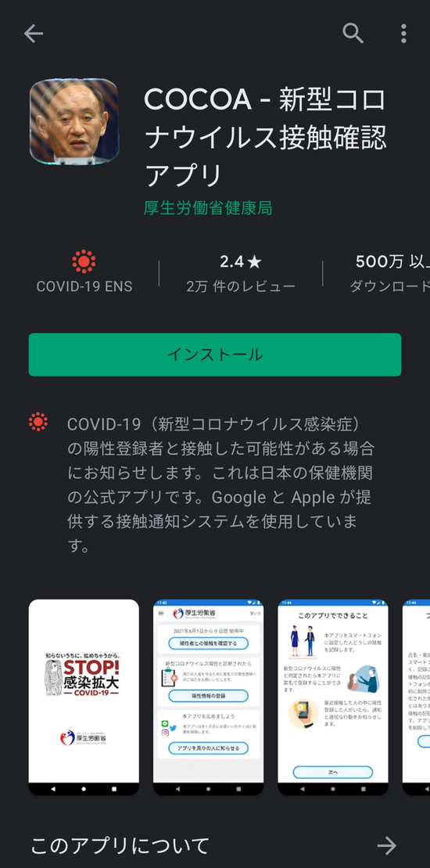430x868 pixels.
Task: Open the second screenshot with 厚生労働省 home
Action: point(209,697)
